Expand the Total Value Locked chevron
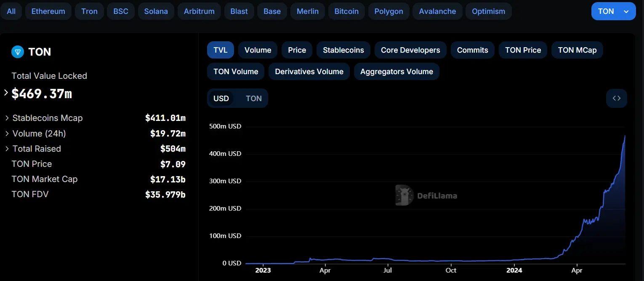The image size is (644, 281). coord(6,93)
